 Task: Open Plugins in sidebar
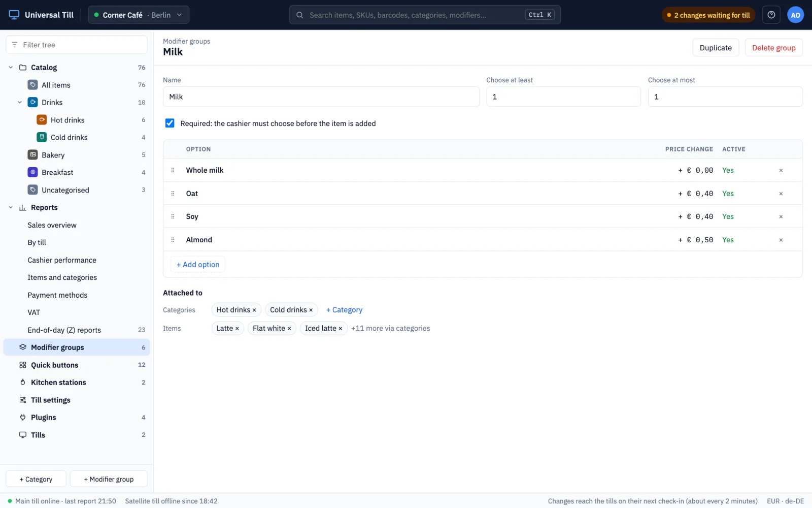coord(77,418)
